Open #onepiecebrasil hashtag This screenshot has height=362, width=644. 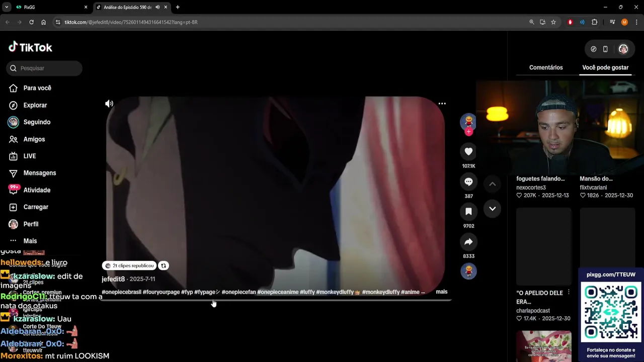[122, 292]
